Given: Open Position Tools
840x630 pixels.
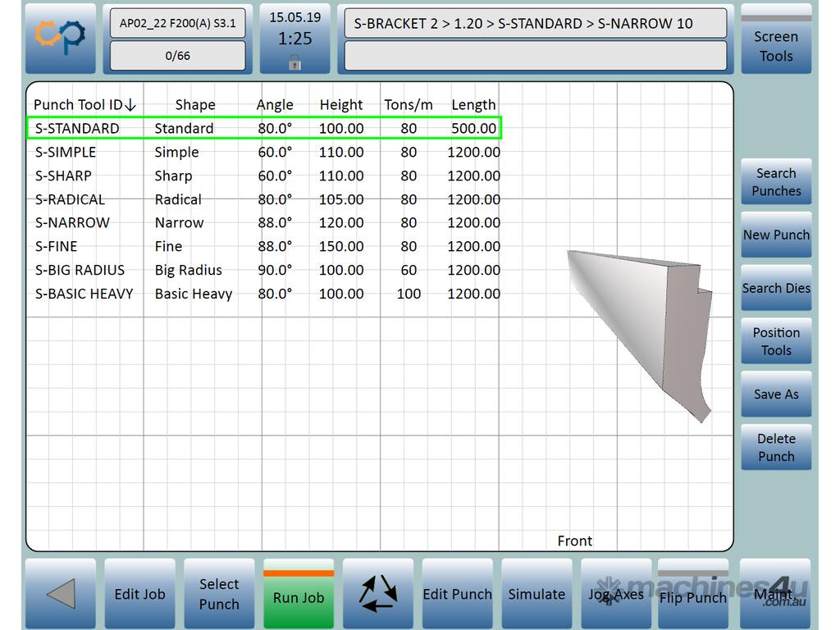Looking at the screenshot, I should 776,341.
